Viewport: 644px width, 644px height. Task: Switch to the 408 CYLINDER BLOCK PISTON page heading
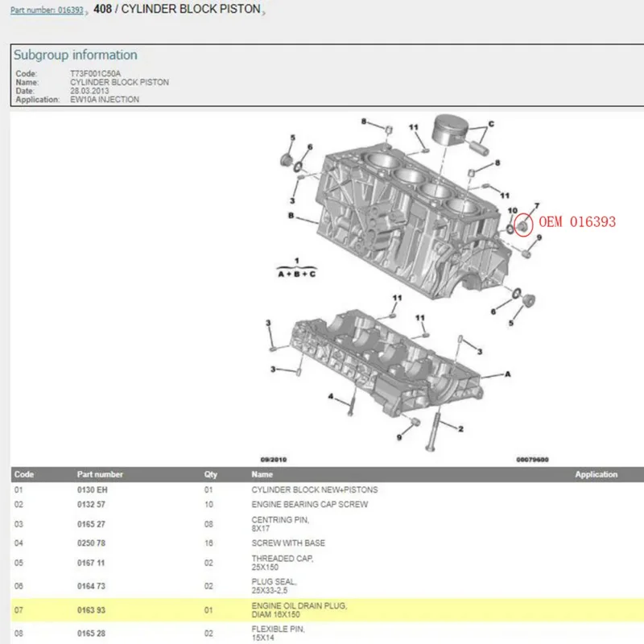coord(177,10)
